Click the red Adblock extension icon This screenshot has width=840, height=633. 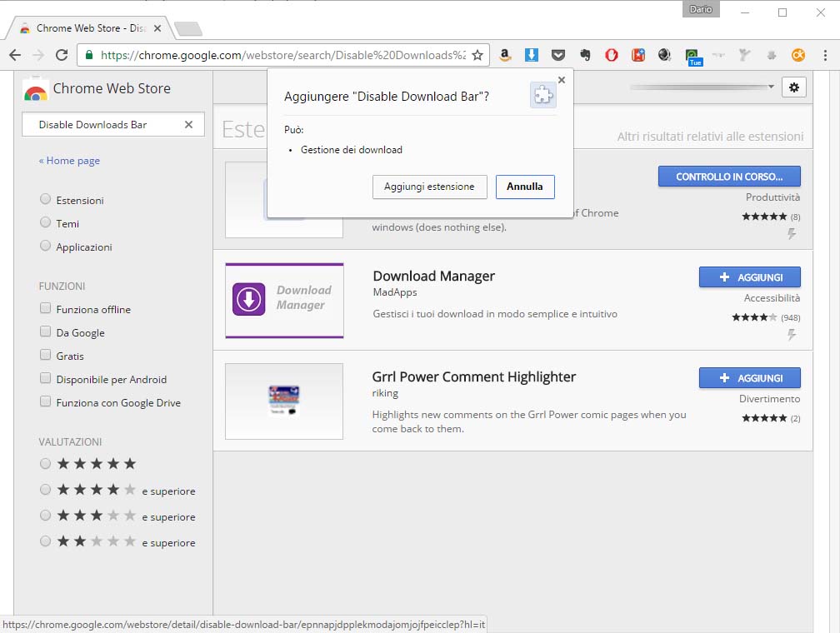[x=612, y=56]
